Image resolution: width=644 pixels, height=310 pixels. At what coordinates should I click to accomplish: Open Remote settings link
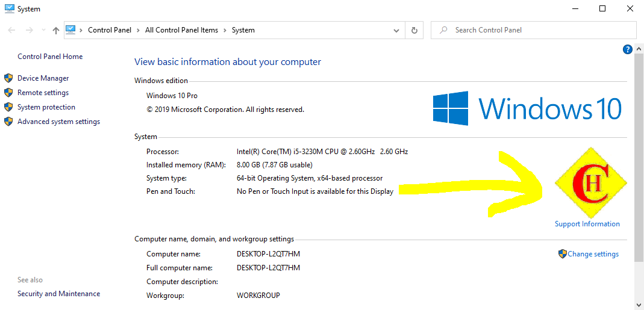43,93
